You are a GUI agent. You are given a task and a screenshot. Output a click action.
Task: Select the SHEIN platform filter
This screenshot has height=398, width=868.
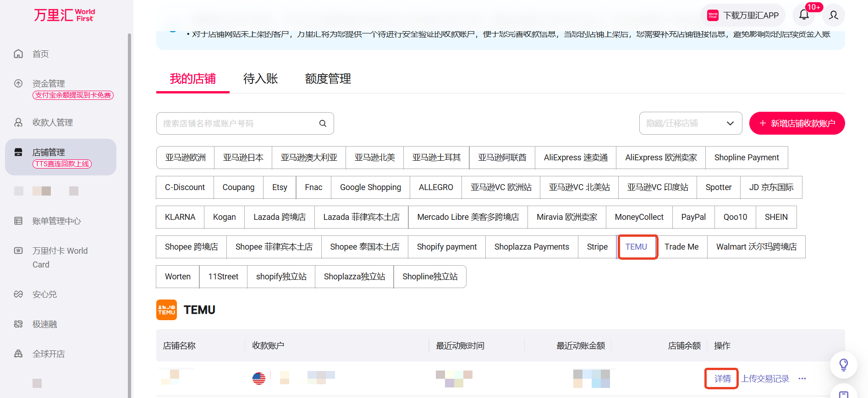click(776, 217)
